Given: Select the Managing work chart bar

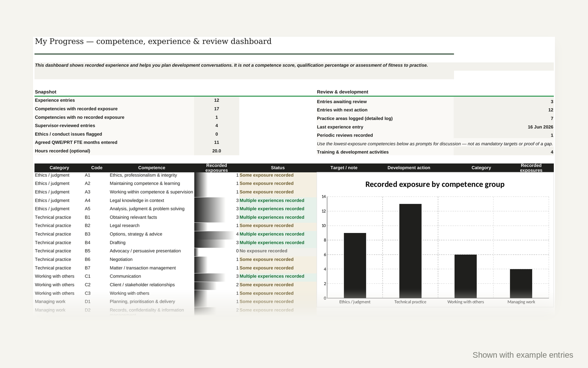Looking at the screenshot, I should point(521,283).
